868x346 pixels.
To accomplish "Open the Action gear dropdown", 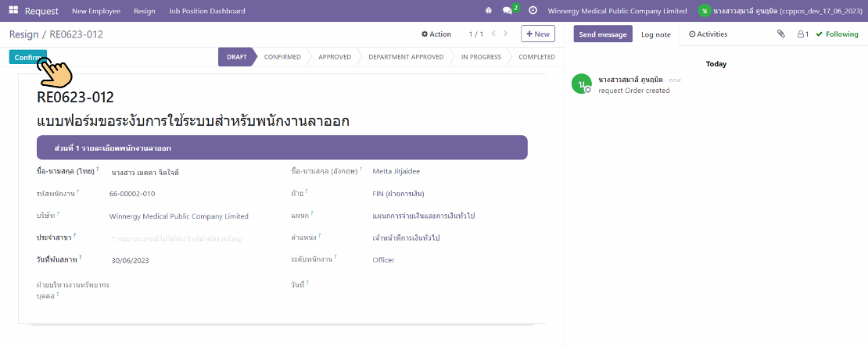I will click(x=436, y=34).
